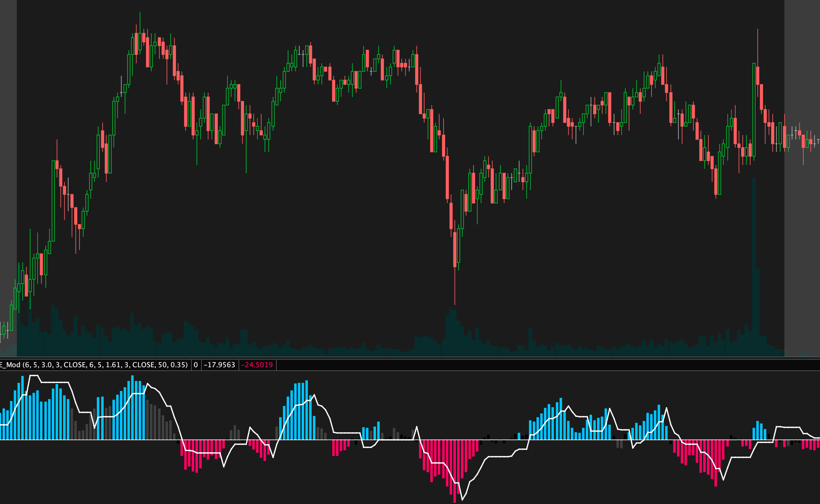Click the empty study bar area right of values
820x504 pixels.
point(533,365)
